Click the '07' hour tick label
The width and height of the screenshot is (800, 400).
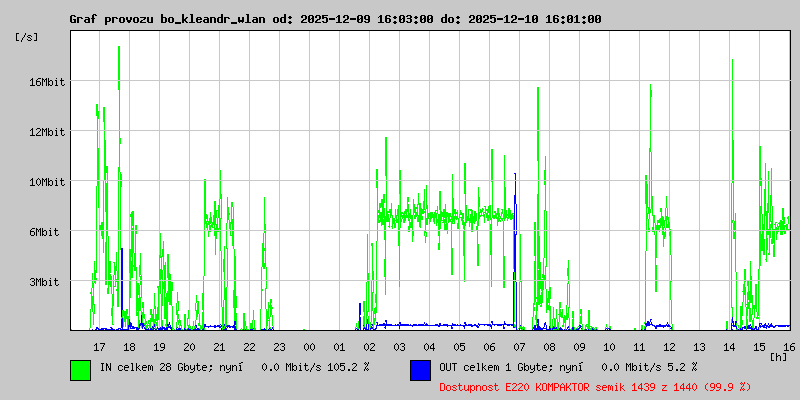click(x=519, y=347)
